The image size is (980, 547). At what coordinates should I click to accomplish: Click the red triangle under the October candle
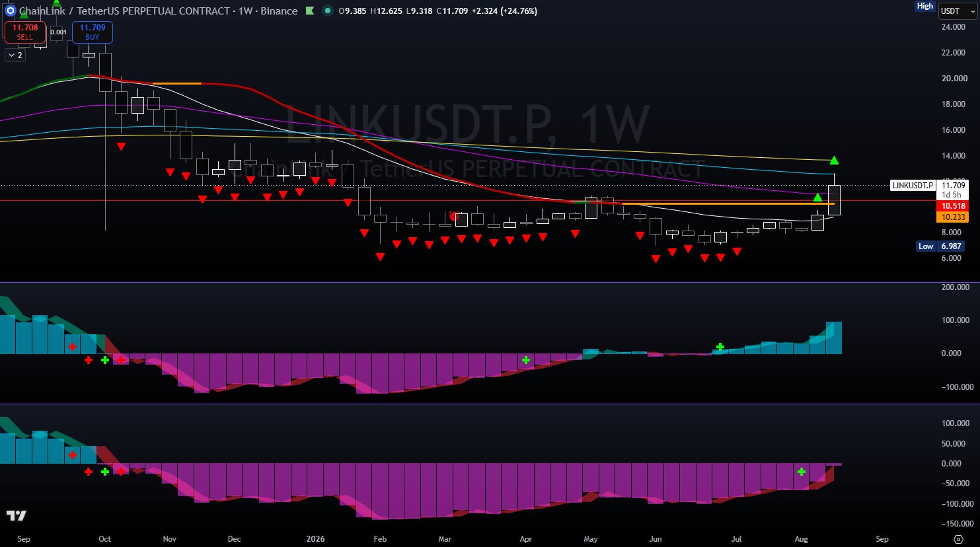[x=122, y=146]
